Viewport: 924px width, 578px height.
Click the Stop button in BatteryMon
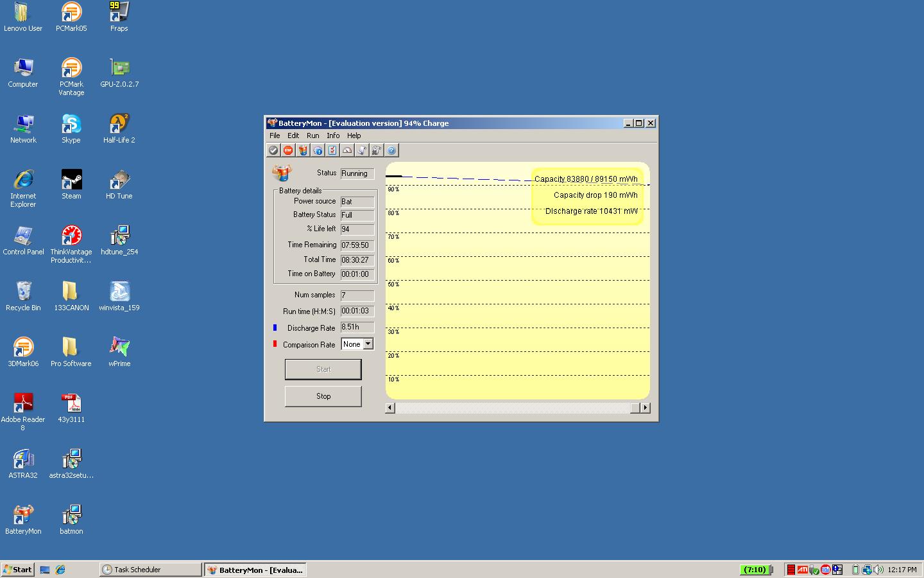pyautogui.click(x=323, y=396)
